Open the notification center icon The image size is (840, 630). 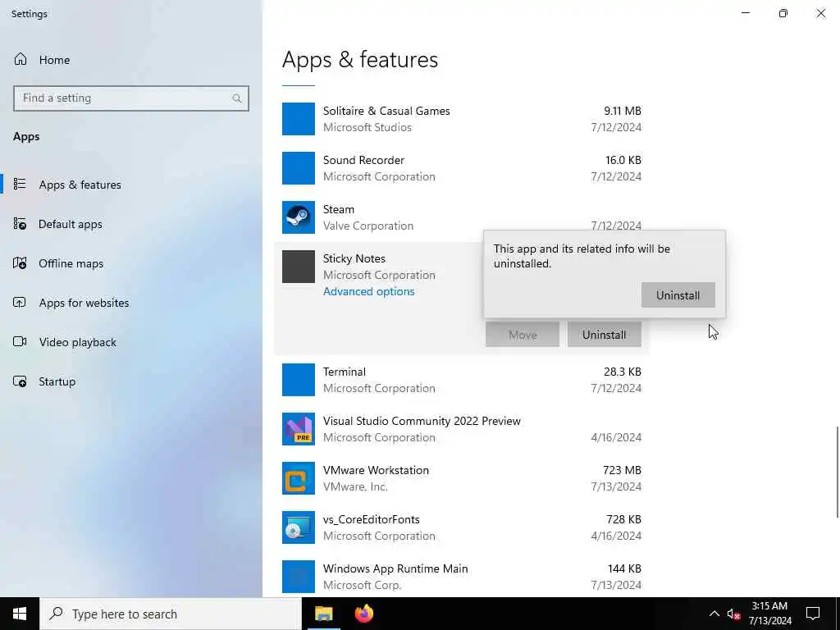point(813,614)
